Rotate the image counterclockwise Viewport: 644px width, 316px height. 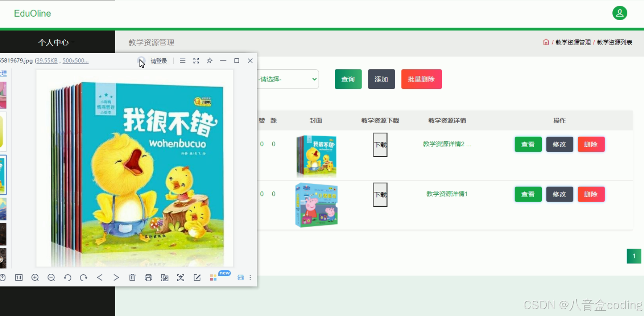[67, 277]
